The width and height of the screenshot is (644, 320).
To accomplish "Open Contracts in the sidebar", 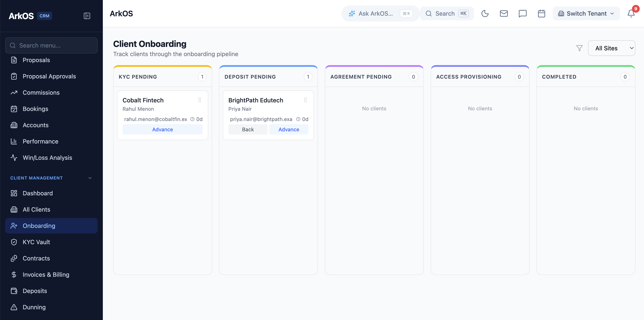I will 51,258.
